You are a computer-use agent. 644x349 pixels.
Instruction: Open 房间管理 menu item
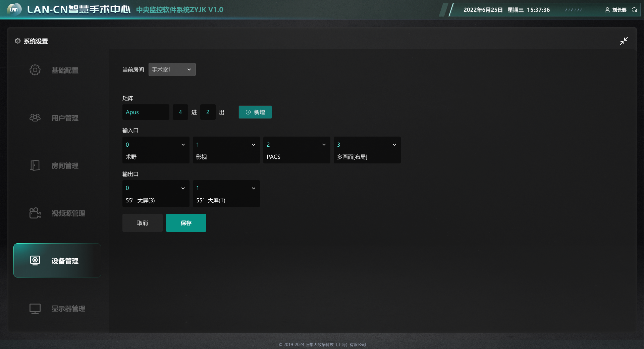(57, 165)
